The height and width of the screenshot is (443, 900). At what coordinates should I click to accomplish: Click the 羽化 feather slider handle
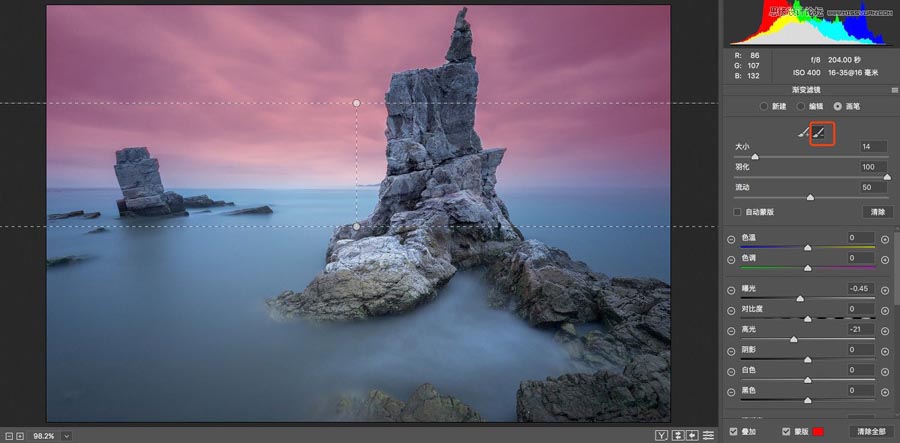tap(887, 177)
